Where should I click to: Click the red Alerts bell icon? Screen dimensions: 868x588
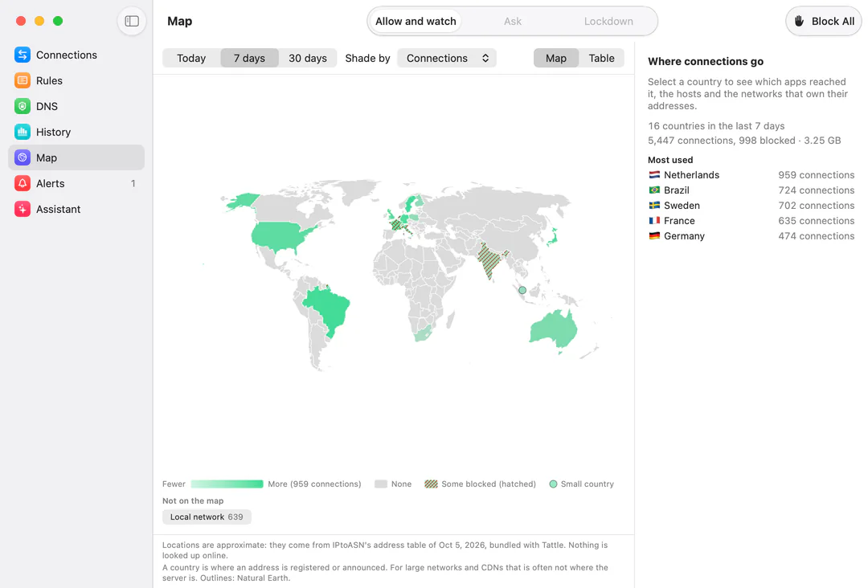click(x=23, y=183)
